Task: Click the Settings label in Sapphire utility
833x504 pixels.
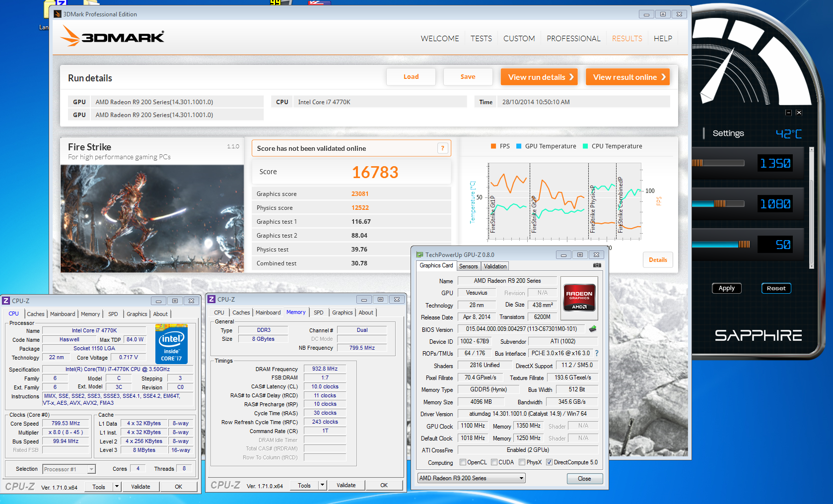Action: 728,133
